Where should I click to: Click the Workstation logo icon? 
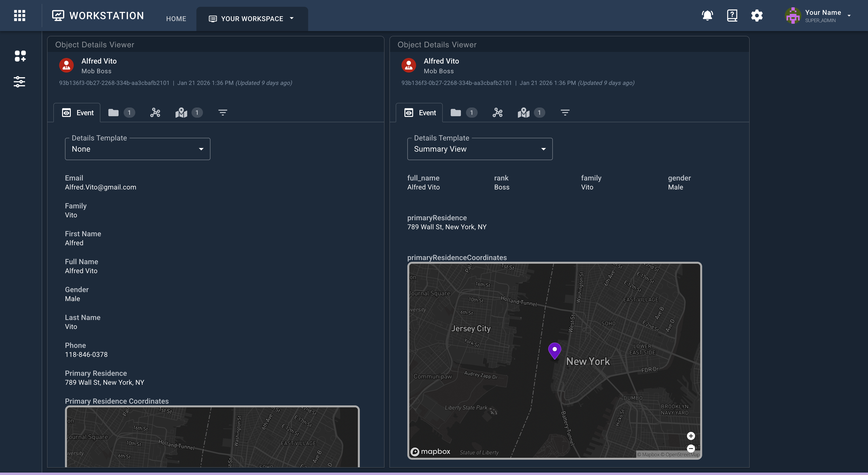[x=58, y=15]
